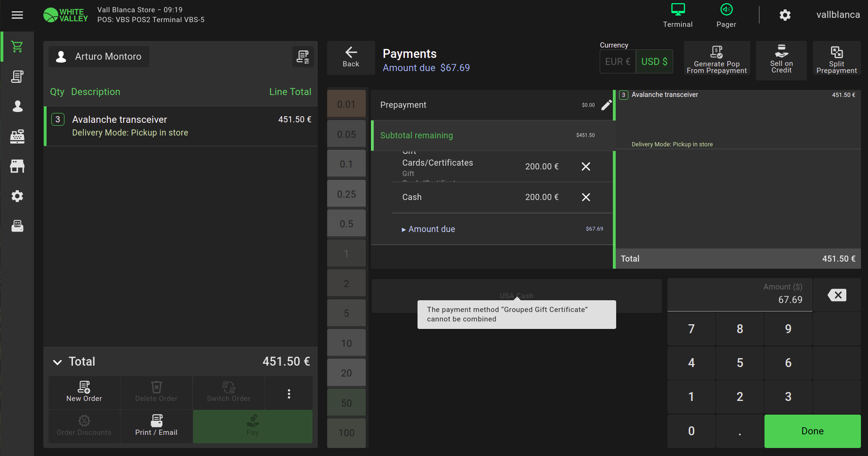Click the Amount due $67.69 header text
Viewport: 868px width, 456px height.
click(x=426, y=68)
